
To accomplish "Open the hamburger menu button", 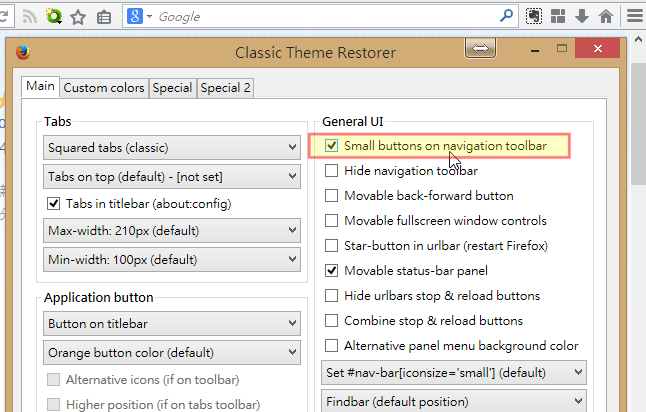I will [635, 16].
